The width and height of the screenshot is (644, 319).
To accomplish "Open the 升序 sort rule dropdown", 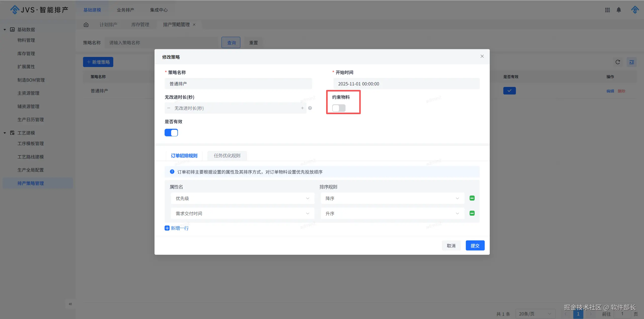I will coord(392,213).
